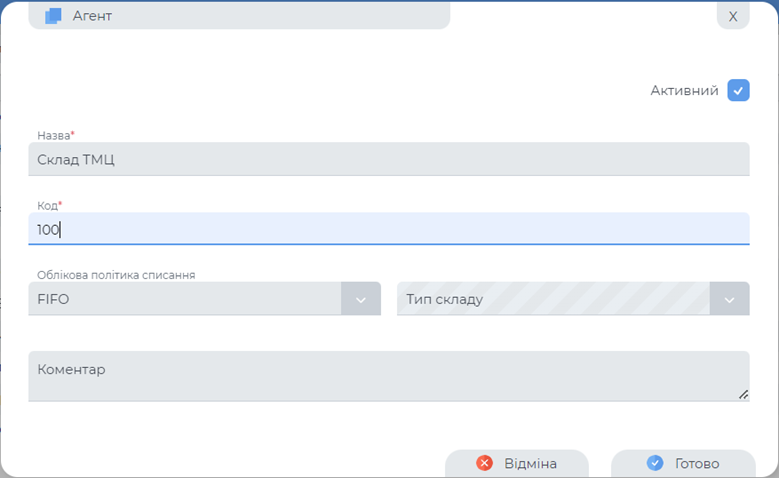Viewport: 779px width, 478px height.
Task: Click the Облікова політика списання label
Action: coord(116,274)
